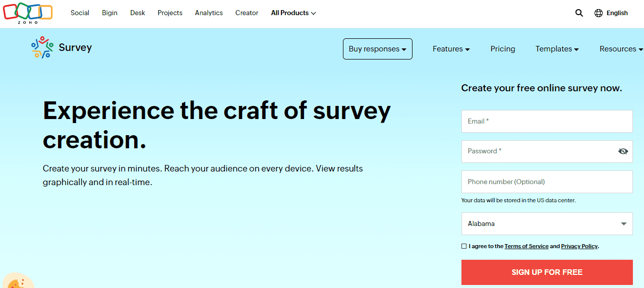Open the Social product link
Screen dimensions: 644x288
[80, 13]
